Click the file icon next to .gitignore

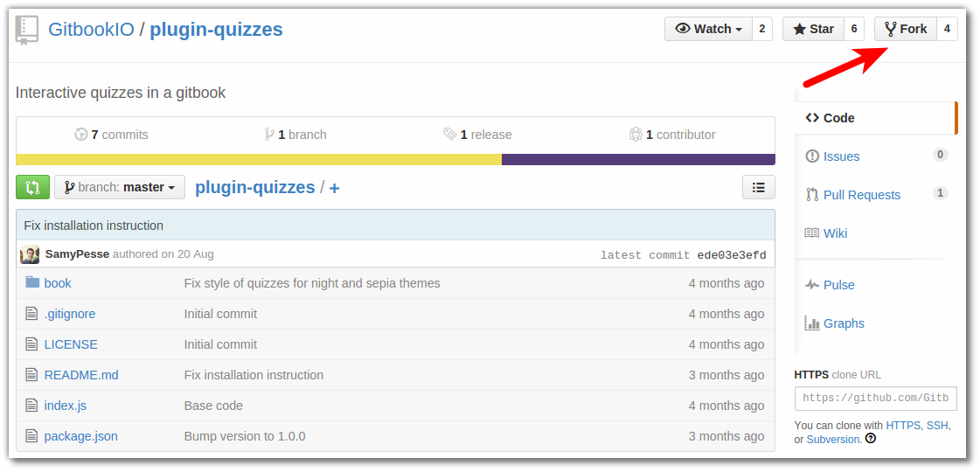(31, 314)
